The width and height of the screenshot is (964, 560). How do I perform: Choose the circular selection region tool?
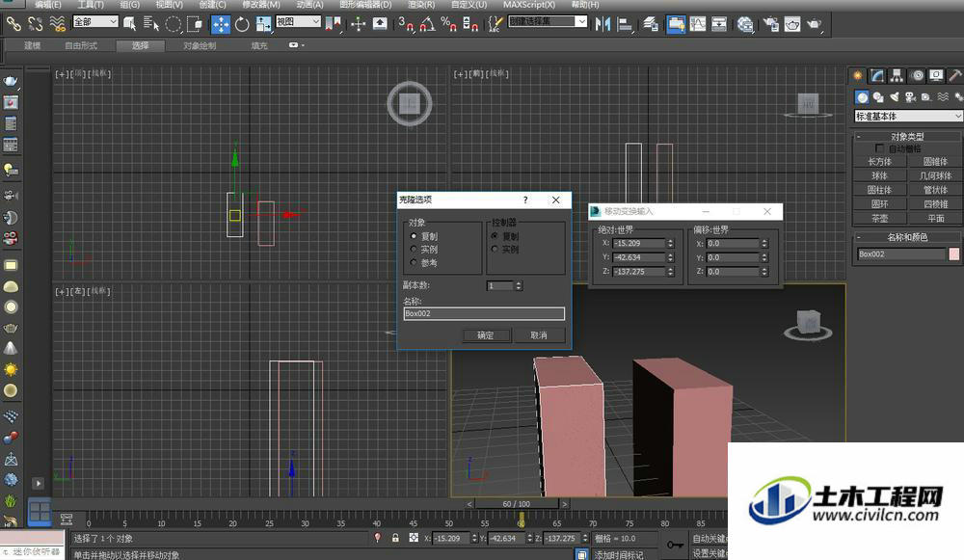[x=174, y=24]
